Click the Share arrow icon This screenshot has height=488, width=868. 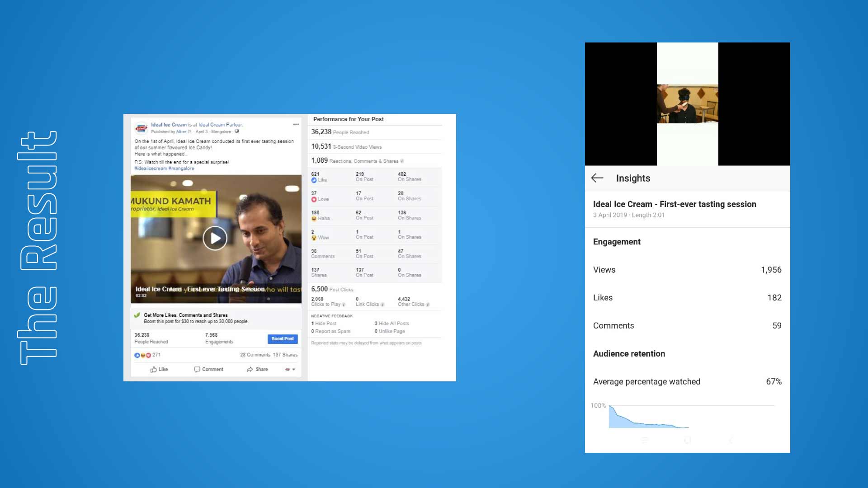pos(250,370)
